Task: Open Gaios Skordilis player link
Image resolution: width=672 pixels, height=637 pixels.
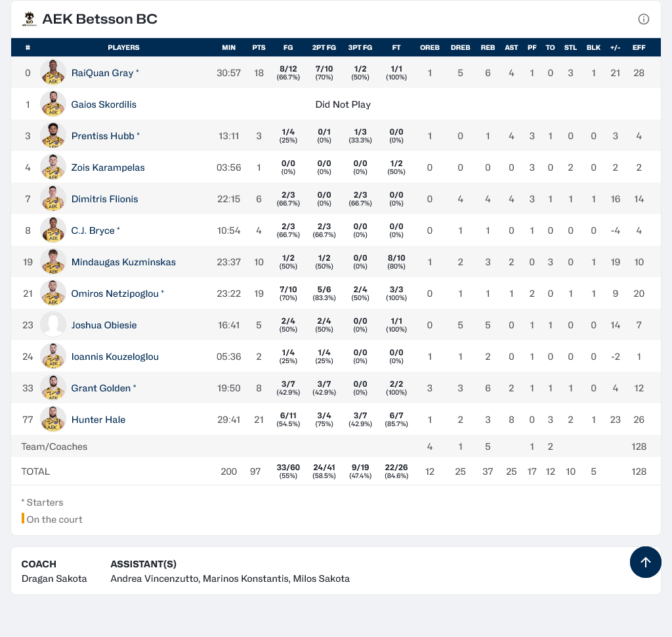Action: click(x=104, y=104)
